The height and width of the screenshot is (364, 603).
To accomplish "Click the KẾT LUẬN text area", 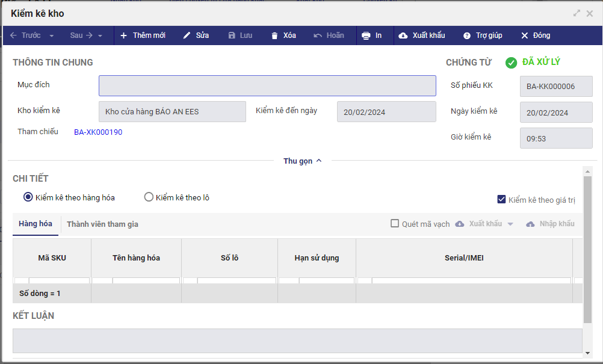I will coord(297,341).
